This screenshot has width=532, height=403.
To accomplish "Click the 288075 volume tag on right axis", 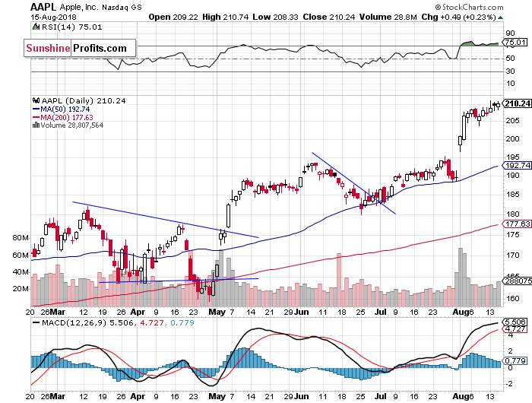I will coord(518,281).
